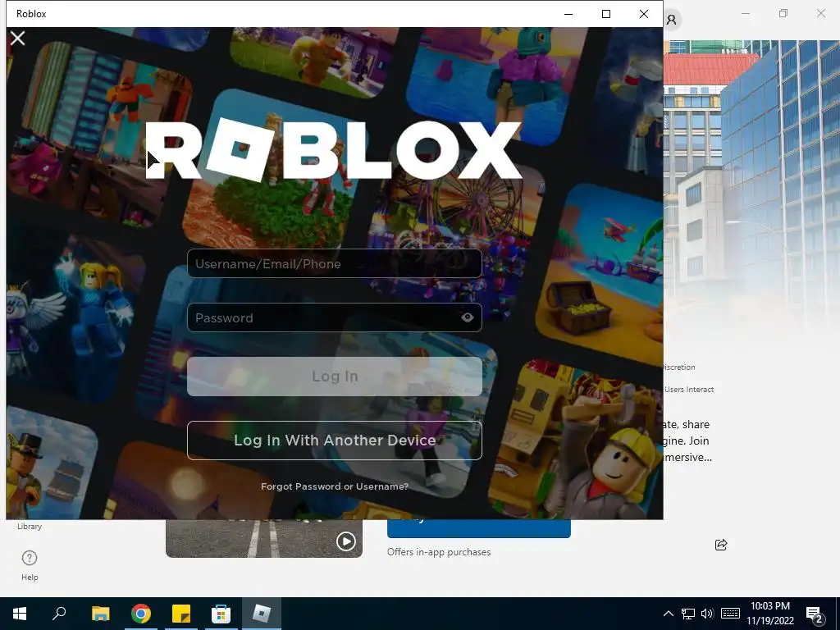Launch Google Chrome from the taskbar

coord(141,614)
